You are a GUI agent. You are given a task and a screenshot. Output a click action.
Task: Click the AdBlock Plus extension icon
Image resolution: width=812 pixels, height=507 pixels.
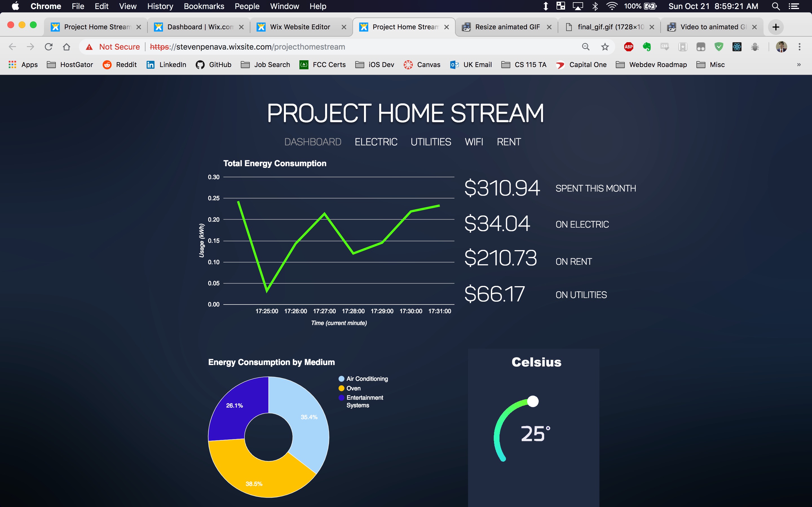pos(628,47)
